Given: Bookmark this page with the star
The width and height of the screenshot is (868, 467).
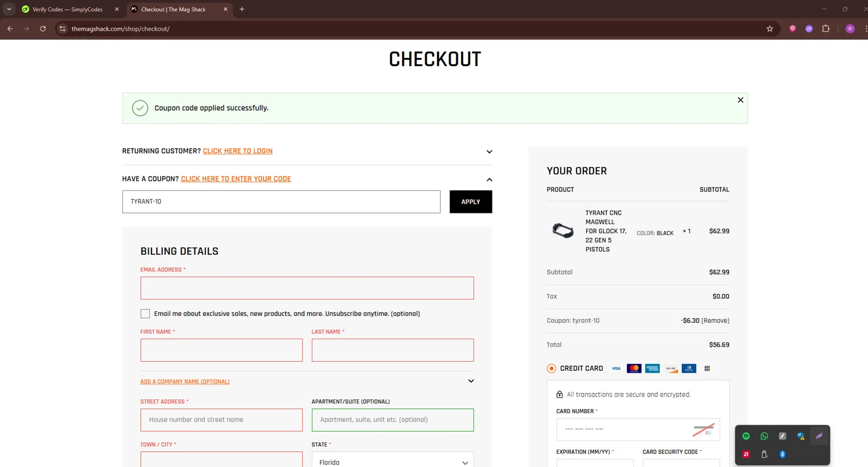Looking at the screenshot, I should click(770, 28).
